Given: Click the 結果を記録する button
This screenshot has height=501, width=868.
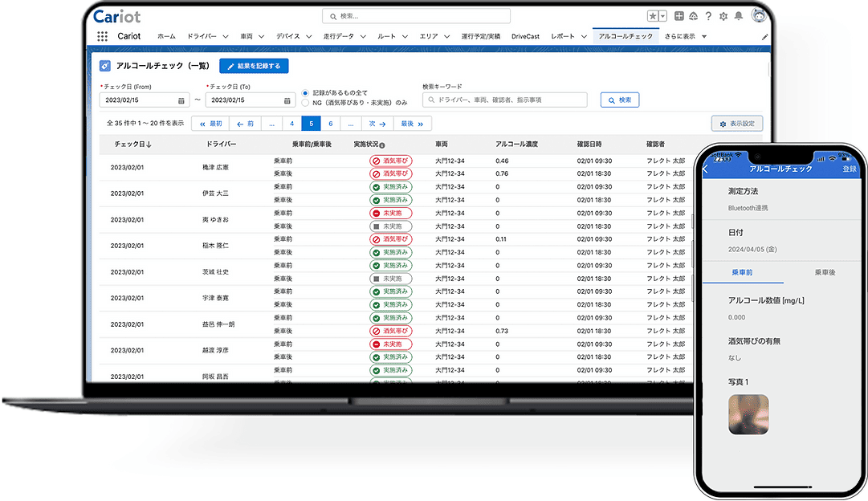Looking at the screenshot, I should pos(254,67).
